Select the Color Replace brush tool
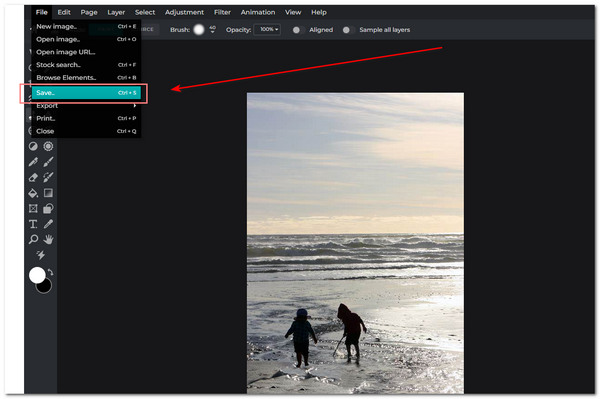 coord(48,177)
